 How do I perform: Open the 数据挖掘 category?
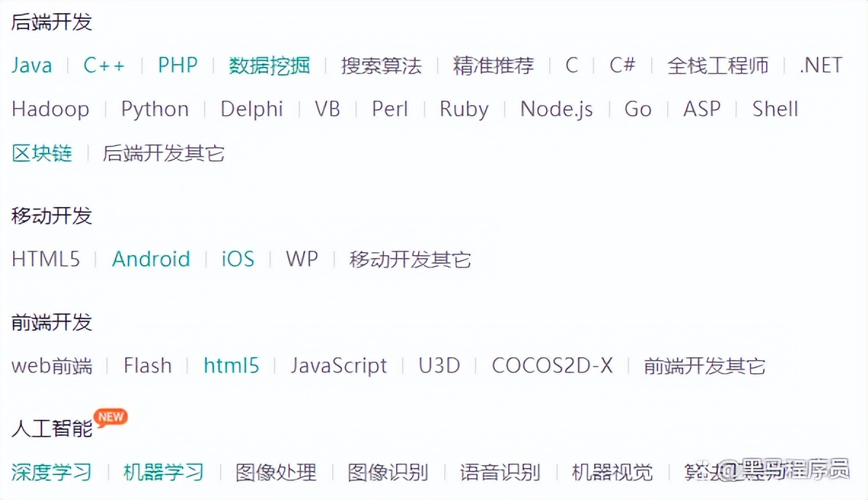(269, 66)
